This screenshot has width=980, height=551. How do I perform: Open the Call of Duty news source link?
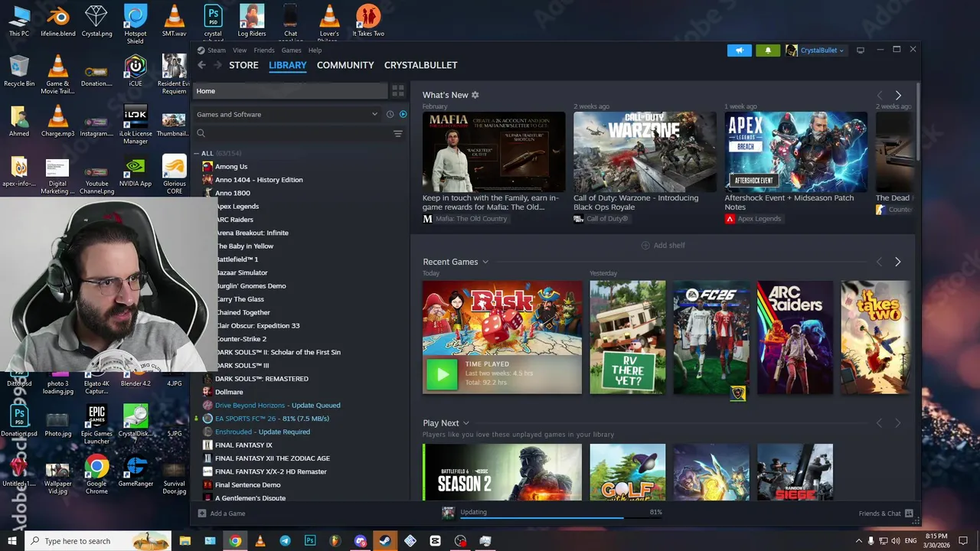click(601, 219)
